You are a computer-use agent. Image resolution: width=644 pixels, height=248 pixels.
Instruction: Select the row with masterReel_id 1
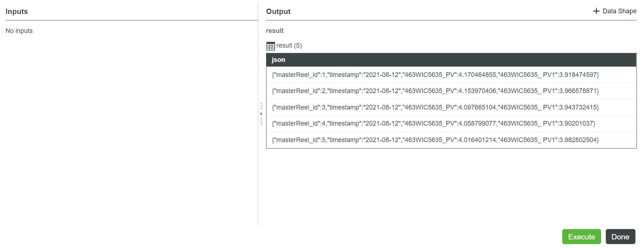[x=435, y=75]
